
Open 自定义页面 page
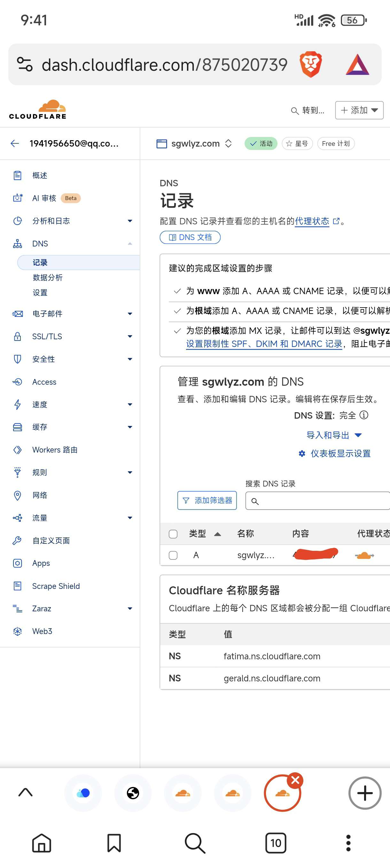tap(51, 541)
